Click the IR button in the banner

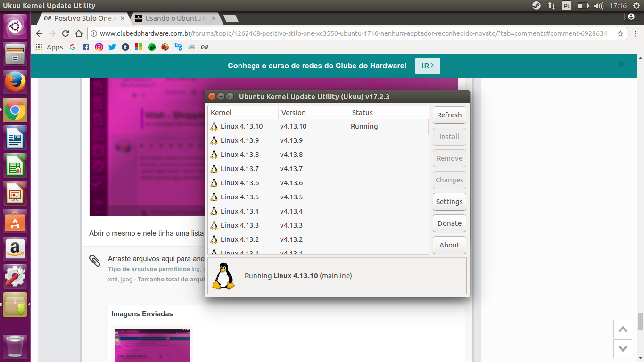pos(428,66)
